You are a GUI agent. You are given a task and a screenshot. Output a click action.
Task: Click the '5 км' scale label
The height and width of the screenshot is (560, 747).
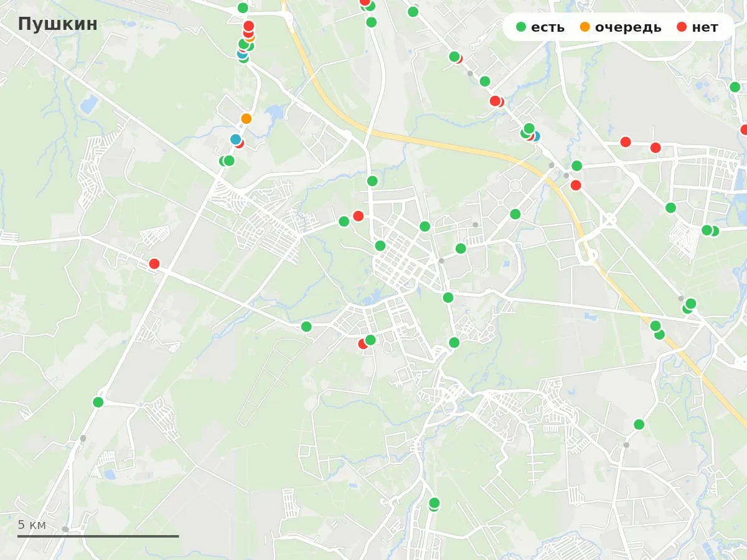[32, 525]
